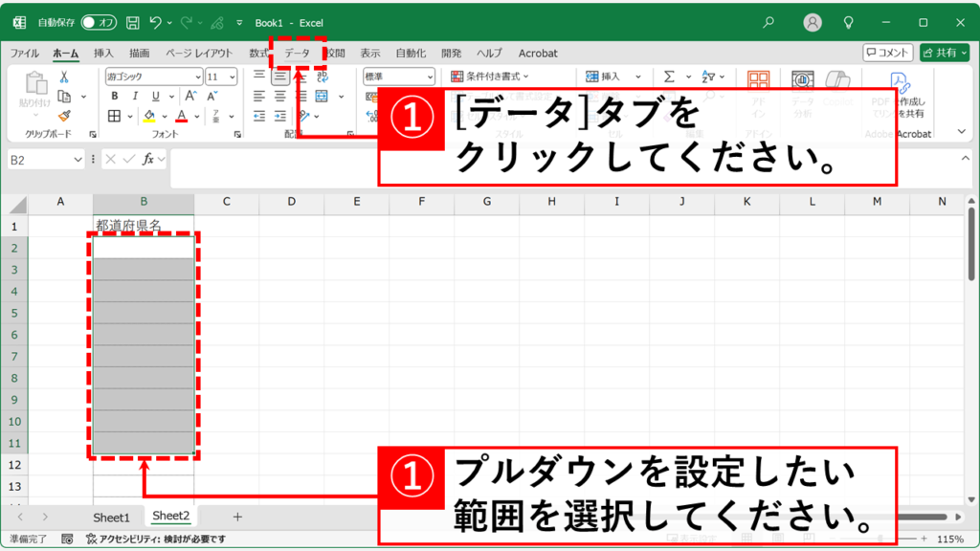980x551 pixels.
Task: Click the Insert Function fx icon
Action: [148, 160]
